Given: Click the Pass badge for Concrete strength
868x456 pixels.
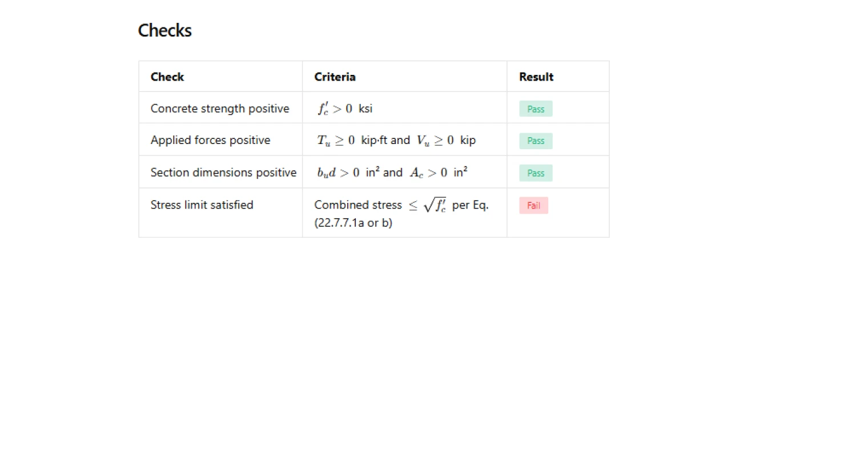Looking at the screenshot, I should [x=536, y=109].
